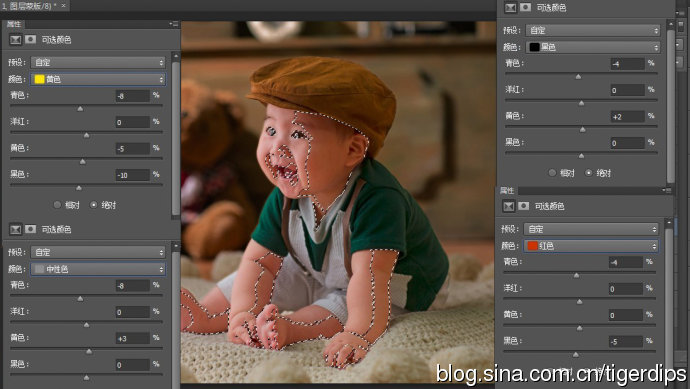This screenshot has width=690, height=389.
Task: Select the right 属性 panel tab
Action: (507, 191)
